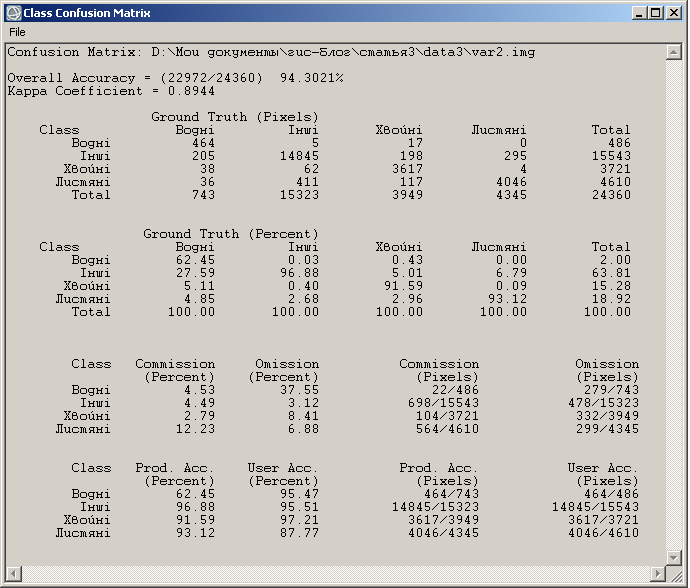Close the Class Confusion Matrix window
The width and height of the screenshot is (690, 588).
pos(674,12)
